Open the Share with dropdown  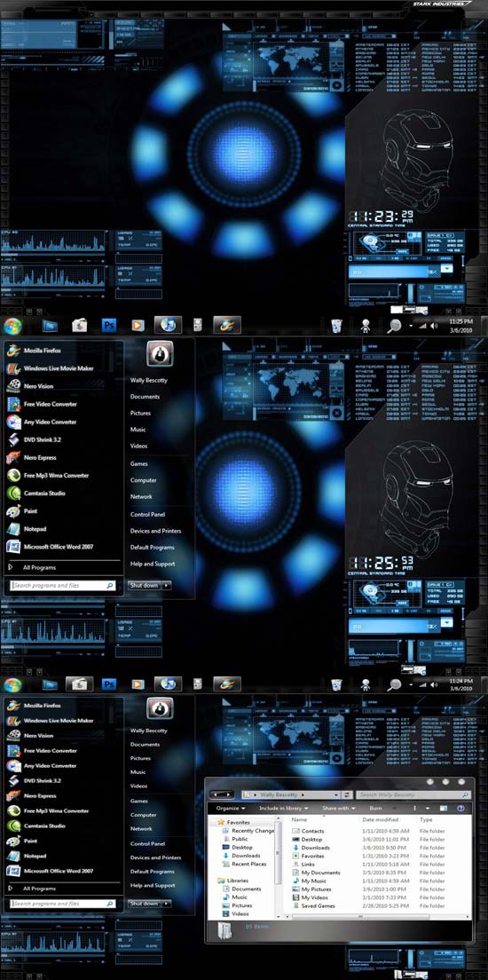coord(338,808)
